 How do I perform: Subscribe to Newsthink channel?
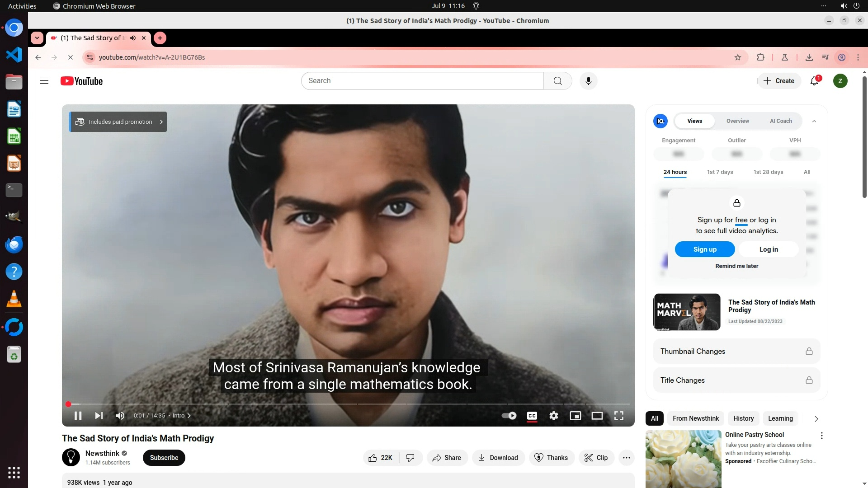tap(164, 458)
